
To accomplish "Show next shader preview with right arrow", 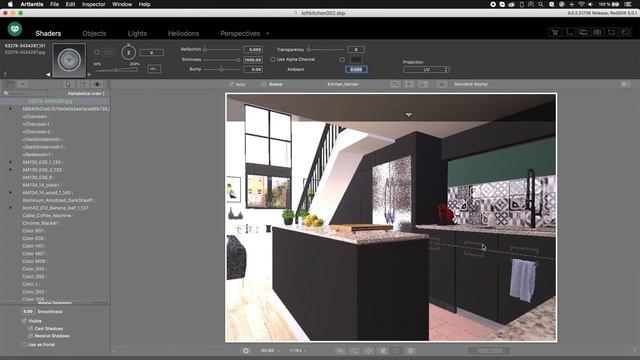I will click(89, 74).
